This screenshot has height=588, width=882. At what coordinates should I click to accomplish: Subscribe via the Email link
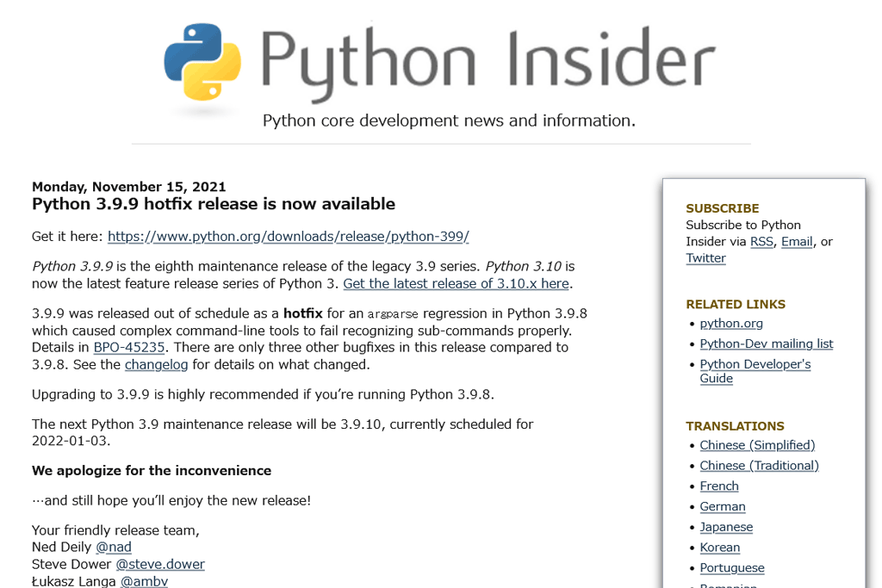click(797, 241)
